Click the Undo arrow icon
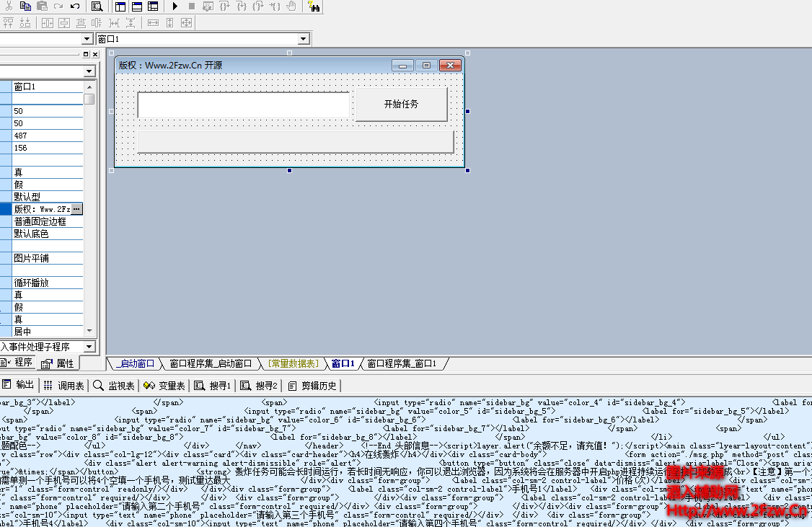The height and width of the screenshot is (527, 812). click(75, 6)
